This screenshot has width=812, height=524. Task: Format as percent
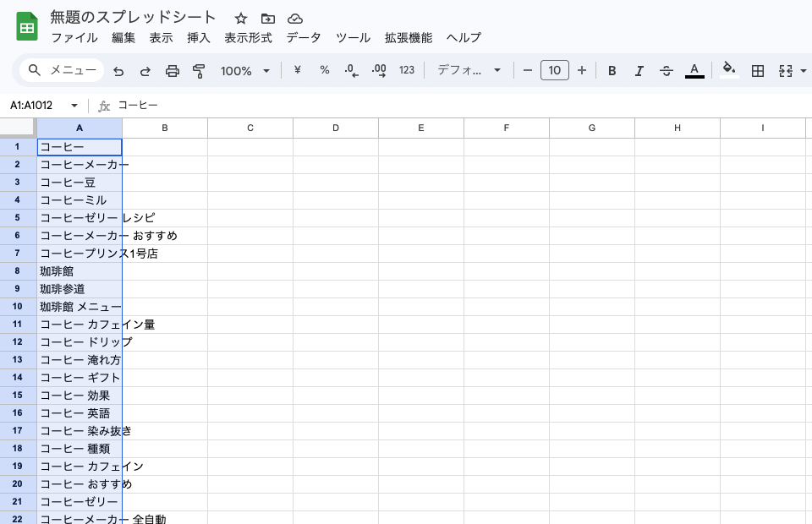pos(325,70)
